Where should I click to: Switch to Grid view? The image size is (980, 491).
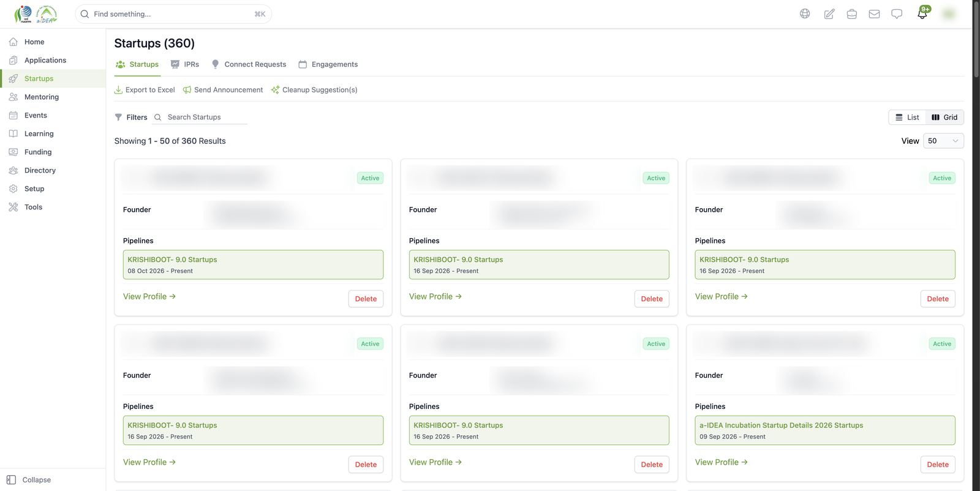pos(944,117)
